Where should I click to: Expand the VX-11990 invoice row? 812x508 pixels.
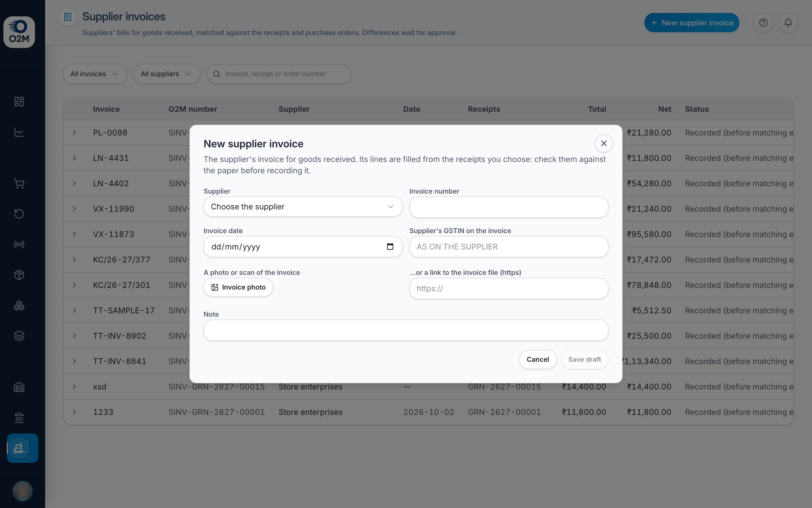(x=74, y=209)
